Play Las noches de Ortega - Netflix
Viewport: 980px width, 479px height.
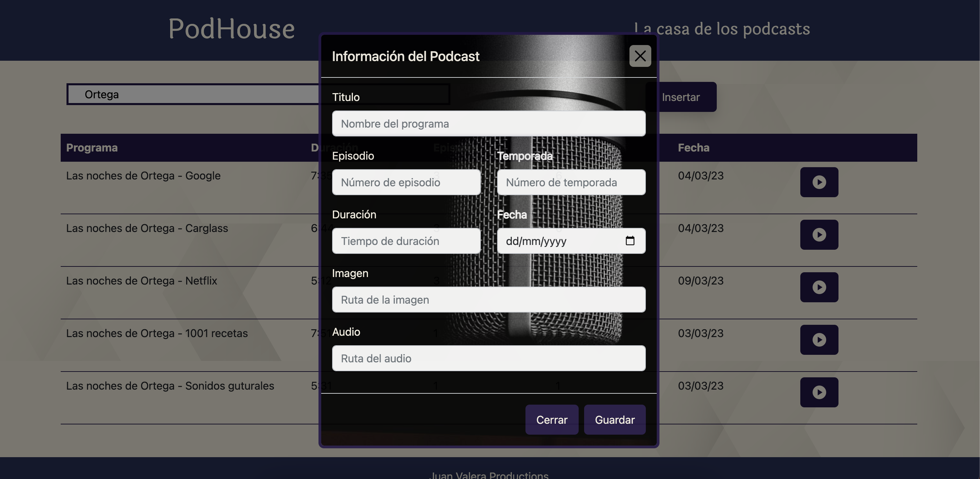pos(819,287)
